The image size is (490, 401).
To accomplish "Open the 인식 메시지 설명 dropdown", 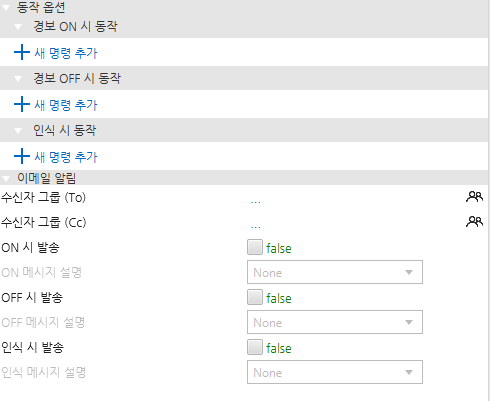I will (x=335, y=372).
